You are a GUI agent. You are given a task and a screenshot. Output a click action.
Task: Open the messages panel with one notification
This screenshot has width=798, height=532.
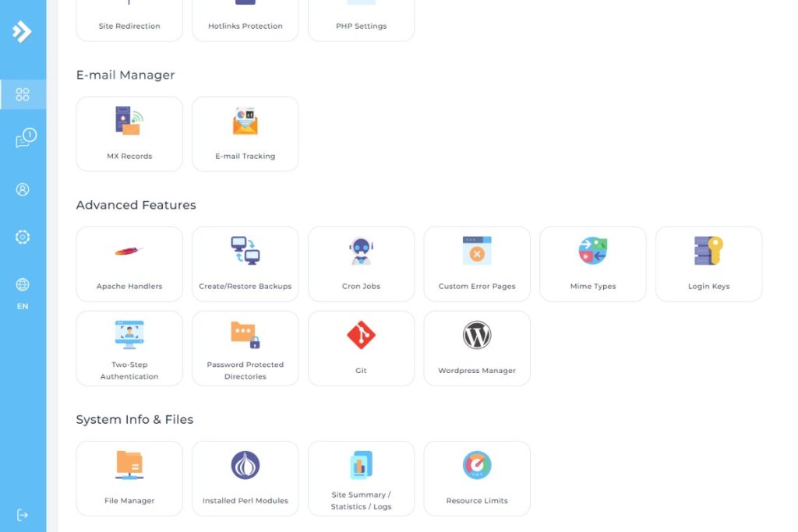point(23,140)
